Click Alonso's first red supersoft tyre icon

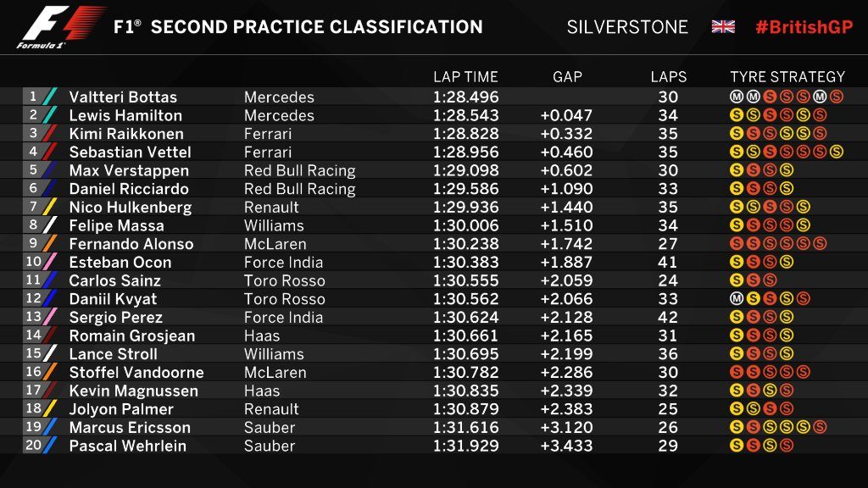click(x=736, y=244)
